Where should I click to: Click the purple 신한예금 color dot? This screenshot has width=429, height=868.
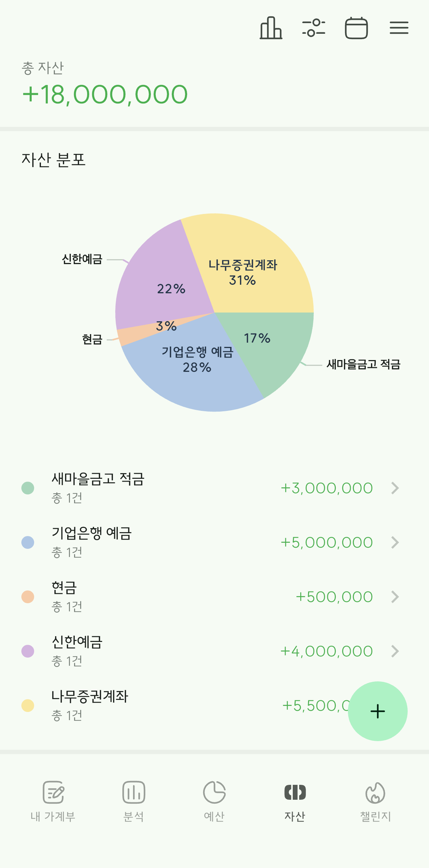click(28, 651)
